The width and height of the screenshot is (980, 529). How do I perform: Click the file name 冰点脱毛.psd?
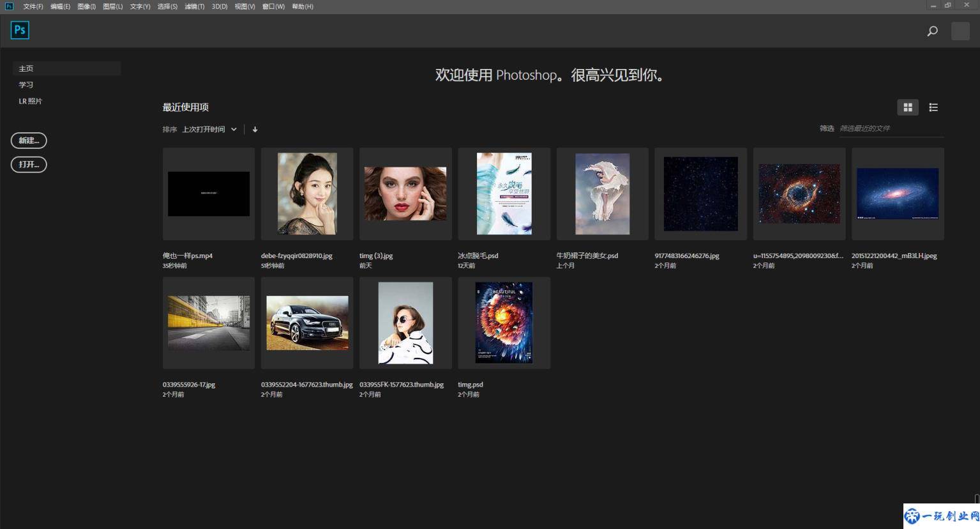tap(478, 256)
